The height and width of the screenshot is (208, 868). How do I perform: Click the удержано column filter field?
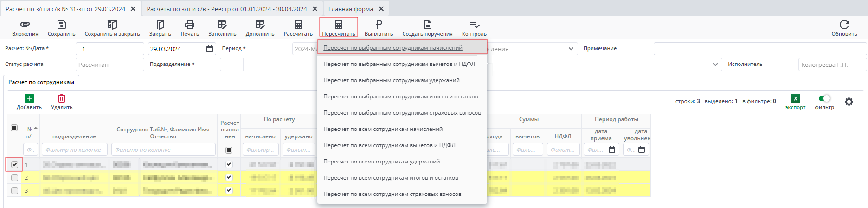[298, 149]
